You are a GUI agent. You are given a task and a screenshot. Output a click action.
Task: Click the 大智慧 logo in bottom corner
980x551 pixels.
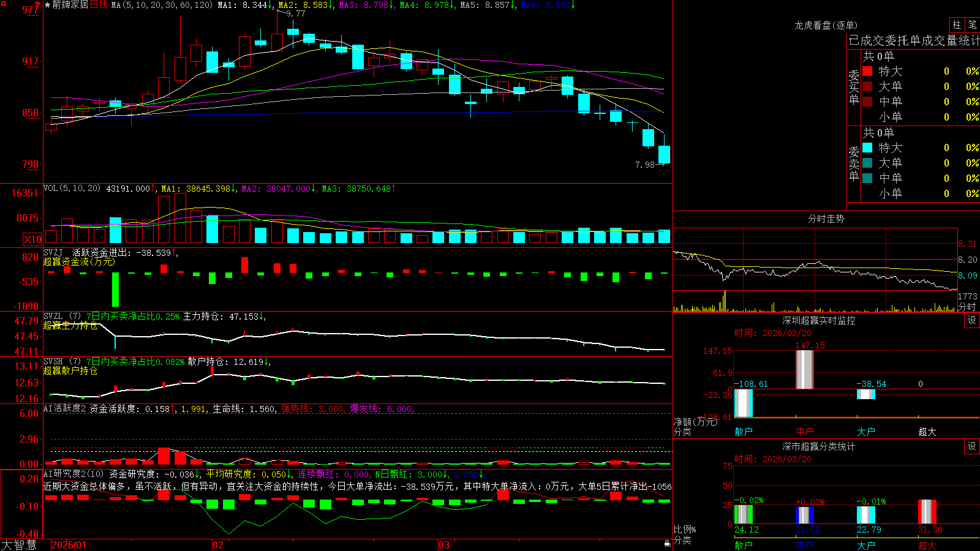pos(19,544)
